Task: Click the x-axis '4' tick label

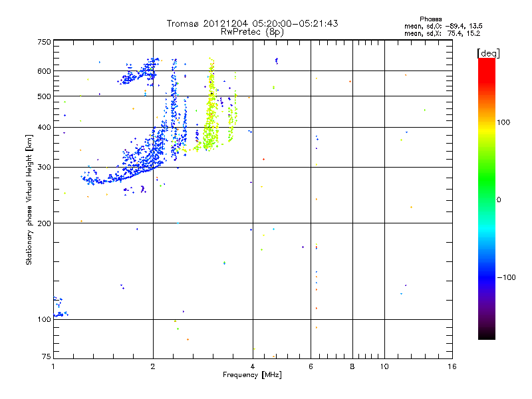Action: tap(253, 366)
